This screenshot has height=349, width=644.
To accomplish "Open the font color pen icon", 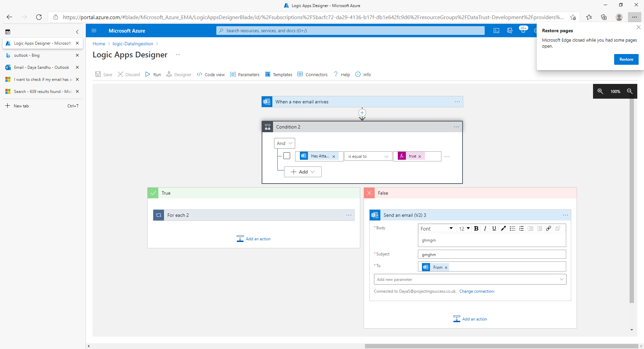I will pos(503,229).
